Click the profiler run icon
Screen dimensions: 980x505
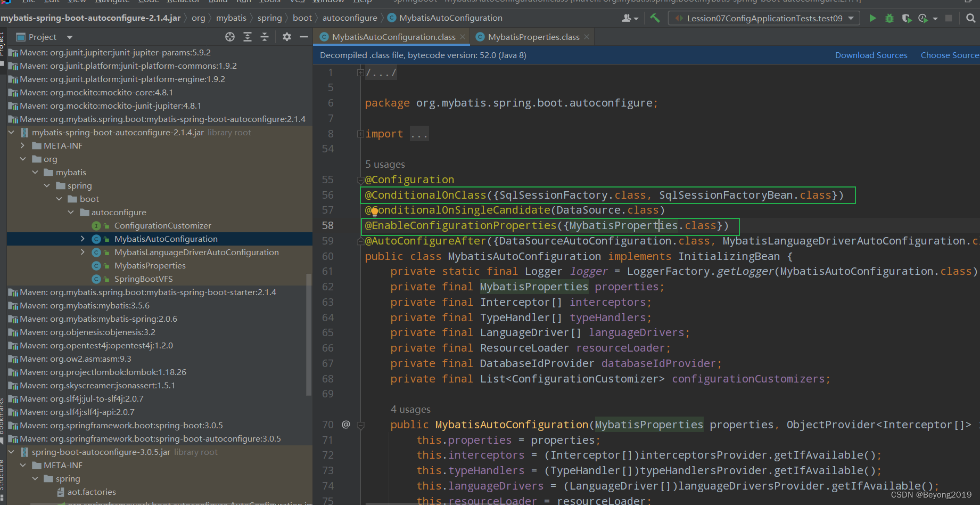pos(923,18)
